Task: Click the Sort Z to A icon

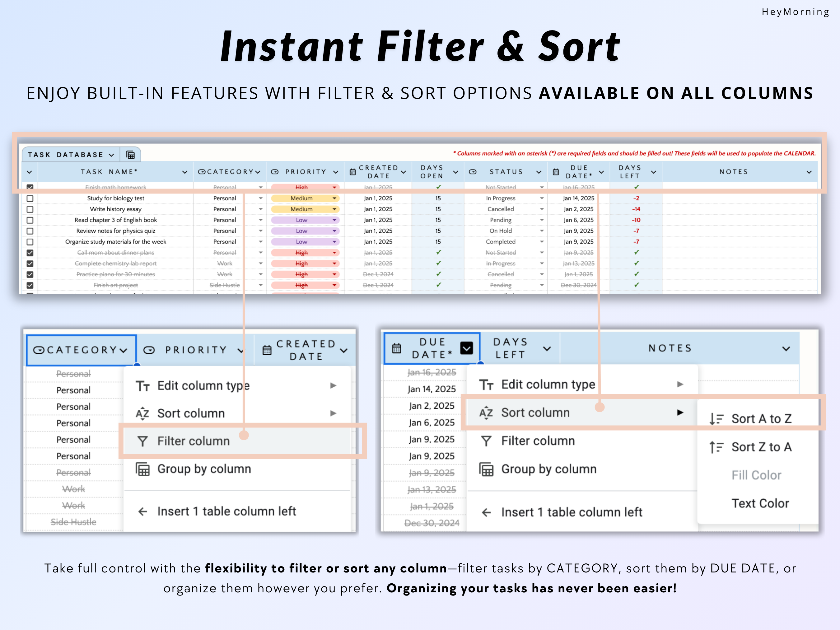Action: (x=716, y=447)
